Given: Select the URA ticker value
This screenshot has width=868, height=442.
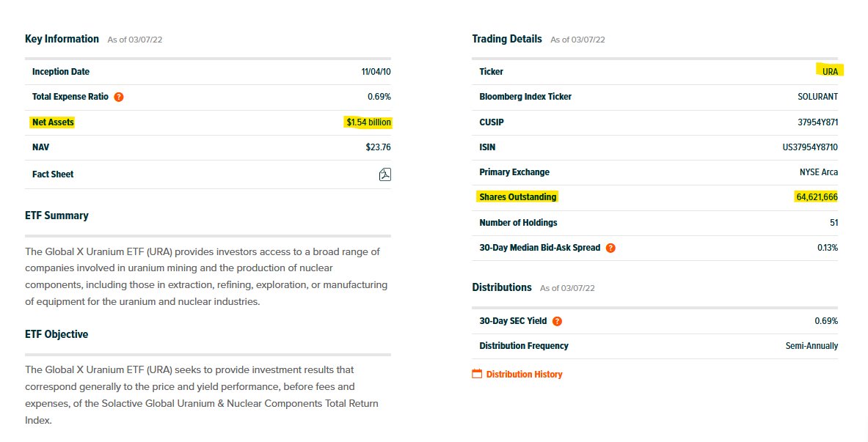Looking at the screenshot, I should (x=830, y=71).
